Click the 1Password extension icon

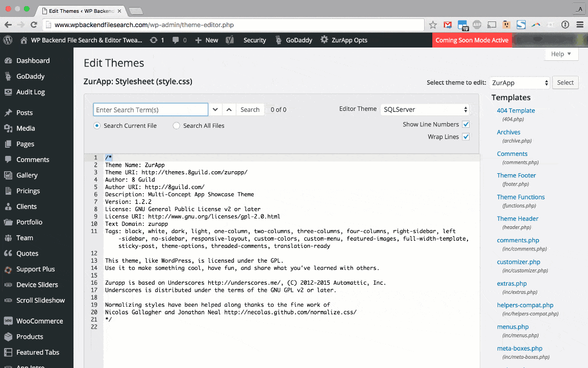tap(565, 25)
